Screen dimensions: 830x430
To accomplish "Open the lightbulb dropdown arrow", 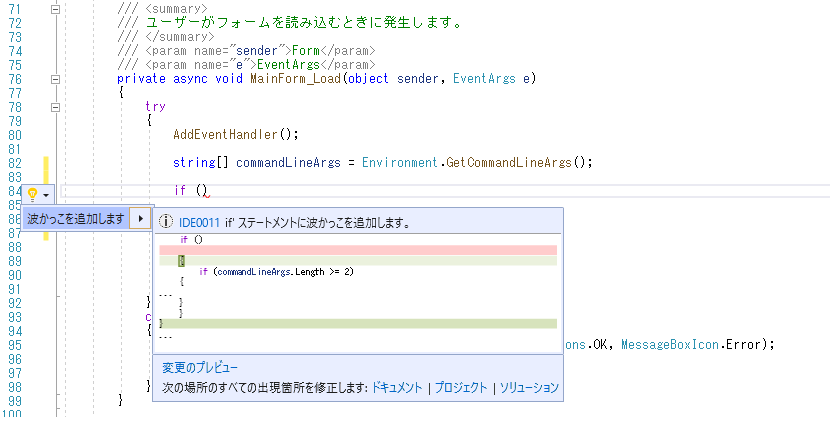I will (46, 195).
